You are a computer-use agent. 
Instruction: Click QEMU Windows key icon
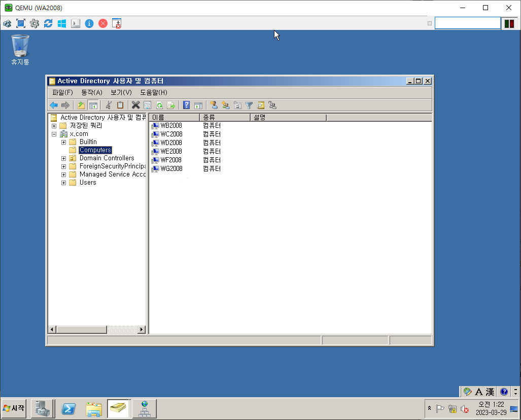tap(62, 23)
